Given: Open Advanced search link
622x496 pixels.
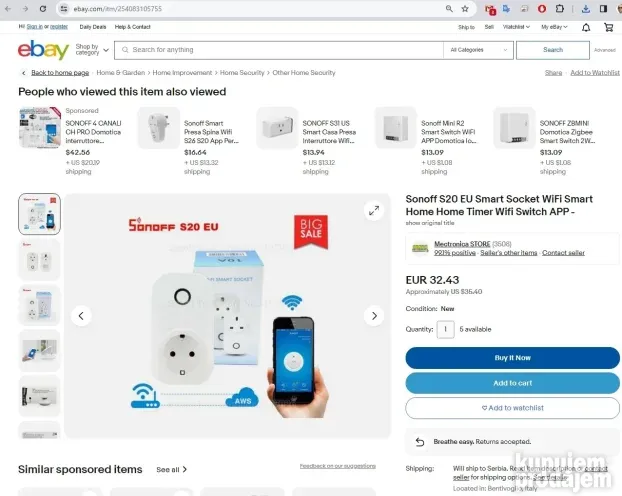Looking at the screenshot, I should (x=605, y=50).
